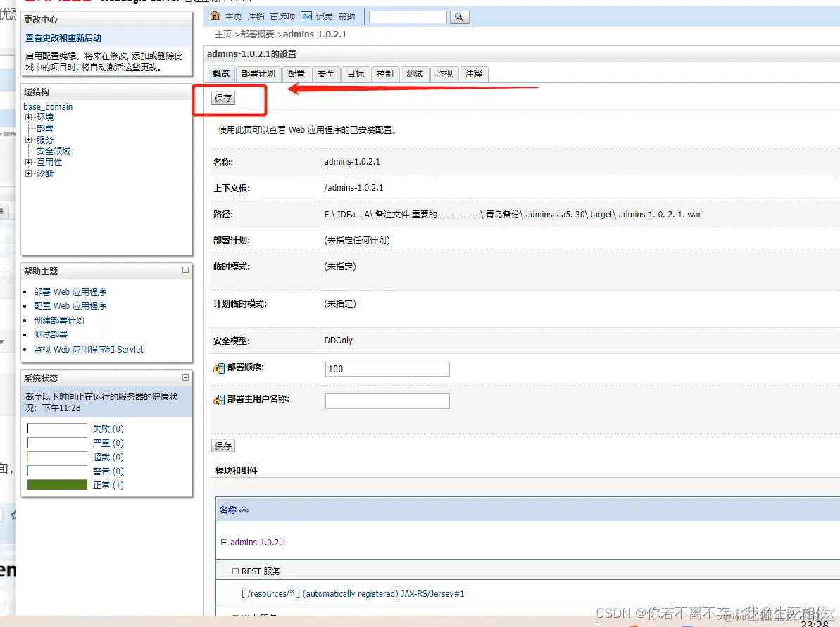
Task: Open the admins-1.0.2.1 module link
Action: [258, 543]
